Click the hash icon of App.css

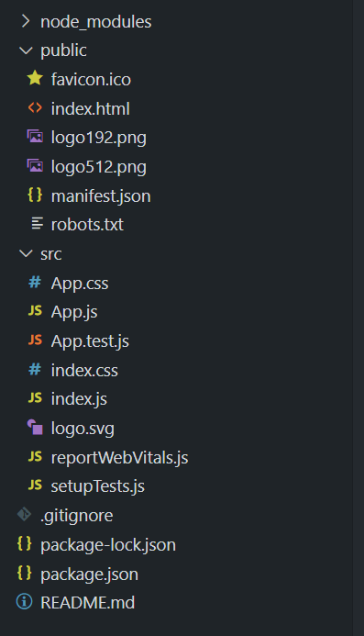point(35,283)
